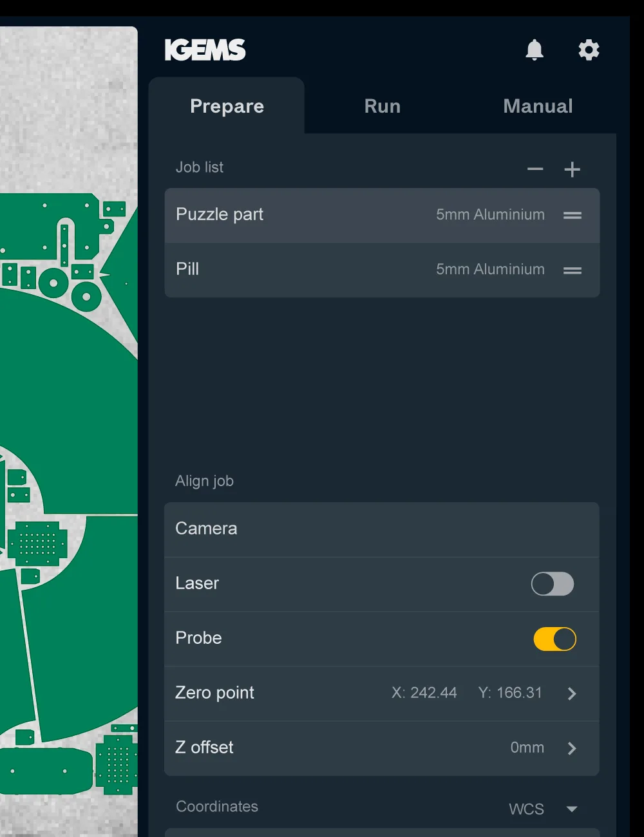Grab the Puzzle part reorder handle
Viewport: 644px width, 837px height.
[x=572, y=216]
